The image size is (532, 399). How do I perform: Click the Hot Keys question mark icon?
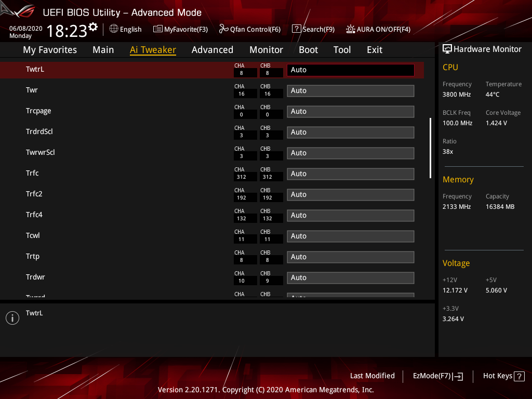tap(519, 376)
